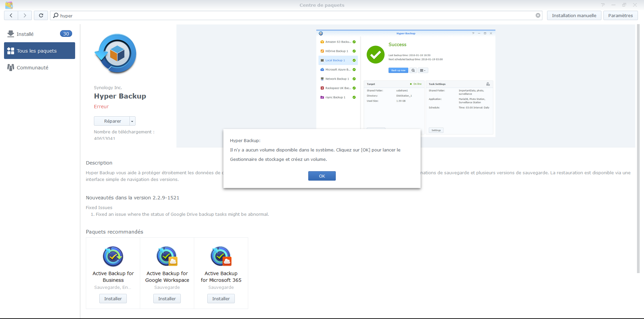Click OK in the Hyper Backup dialog

coord(322,176)
